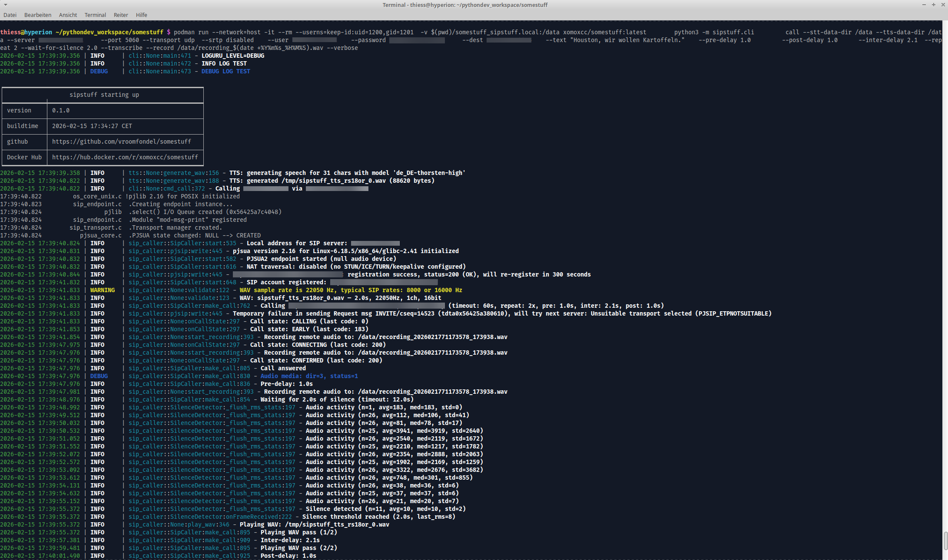The height and width of the screenshot is (560, 948).
Task: Minimize the terminal window
Action: pos(924,5)
